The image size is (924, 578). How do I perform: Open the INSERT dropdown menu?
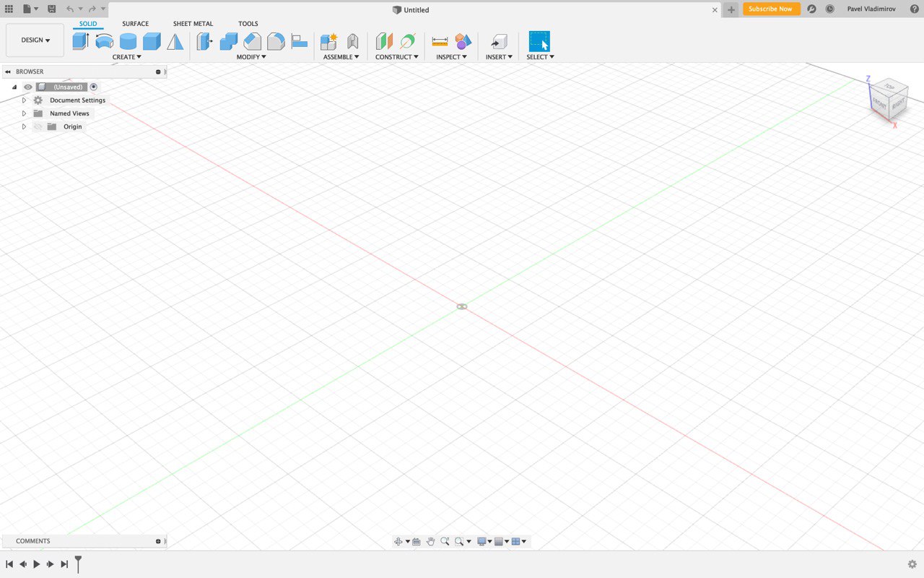[499, 57]
